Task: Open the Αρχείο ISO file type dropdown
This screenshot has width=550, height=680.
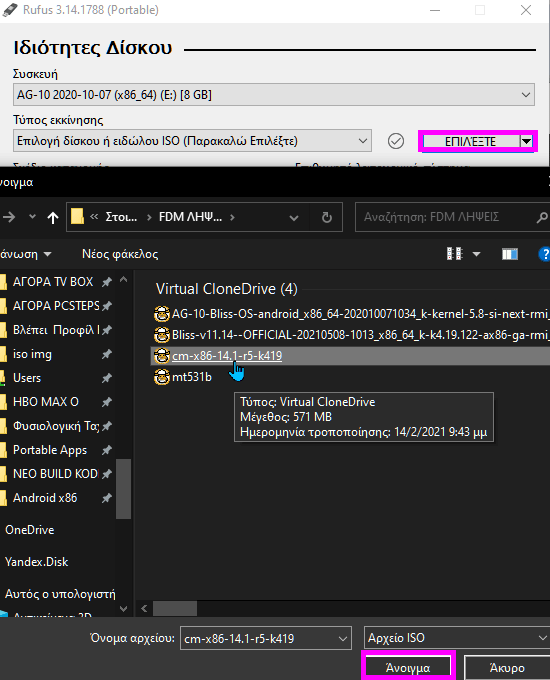Action: [456, 638]
